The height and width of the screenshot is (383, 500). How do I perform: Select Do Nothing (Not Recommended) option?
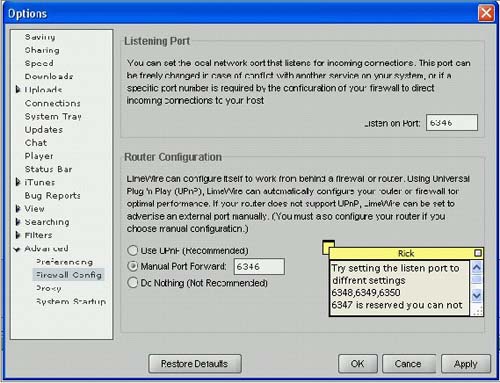click(133, 283)
